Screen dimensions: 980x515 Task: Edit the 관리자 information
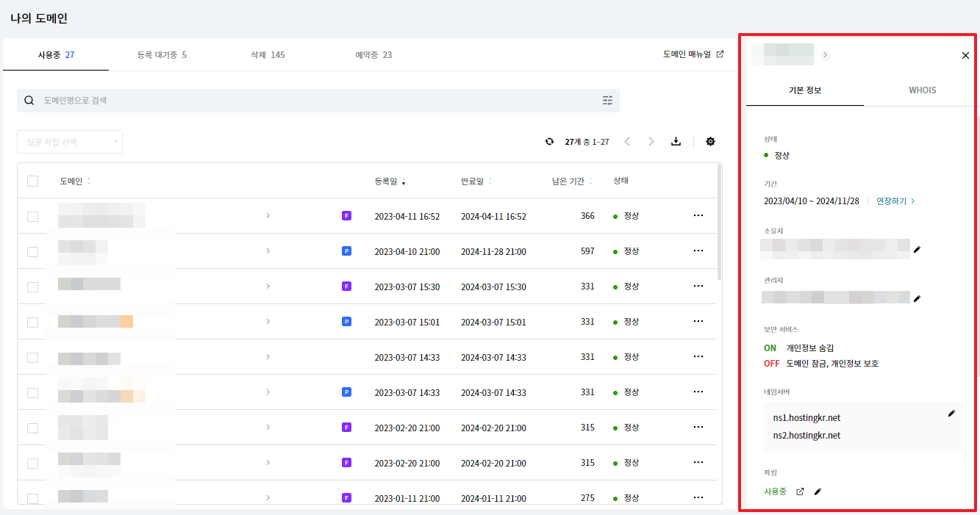coord(917,298)
